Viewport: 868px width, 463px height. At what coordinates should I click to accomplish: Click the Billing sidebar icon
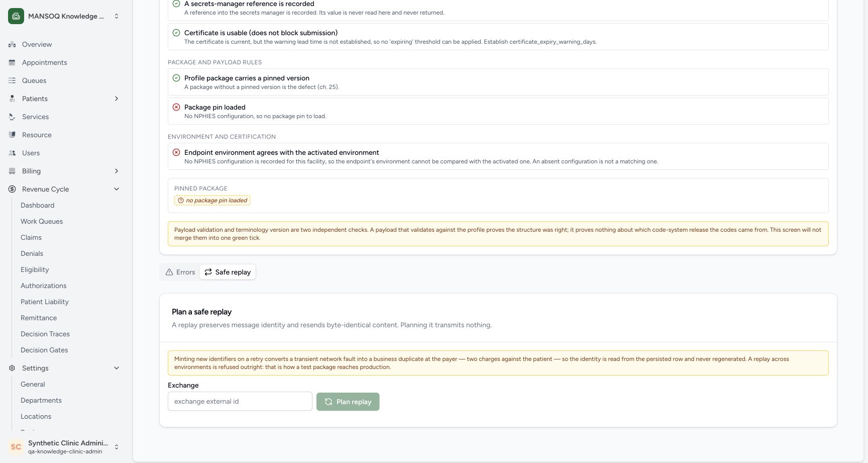point(12,171)
